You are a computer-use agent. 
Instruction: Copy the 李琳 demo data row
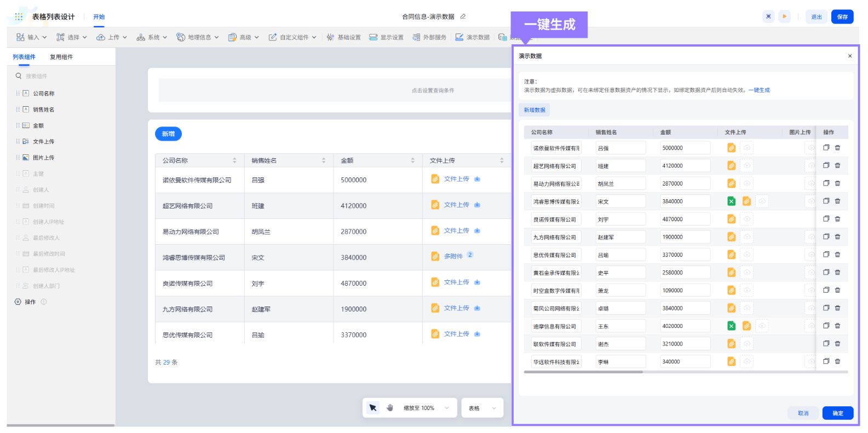pos(826,361)
